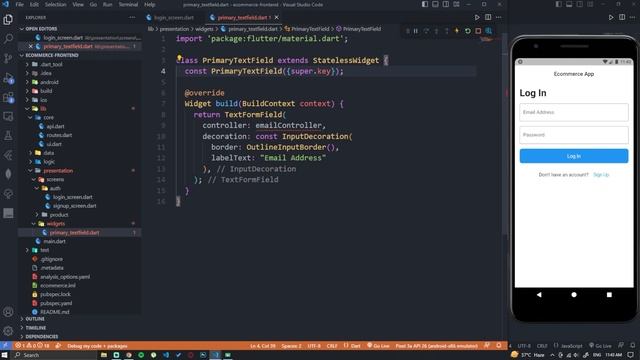Restart debugging with green restart icon

point(467,31)
